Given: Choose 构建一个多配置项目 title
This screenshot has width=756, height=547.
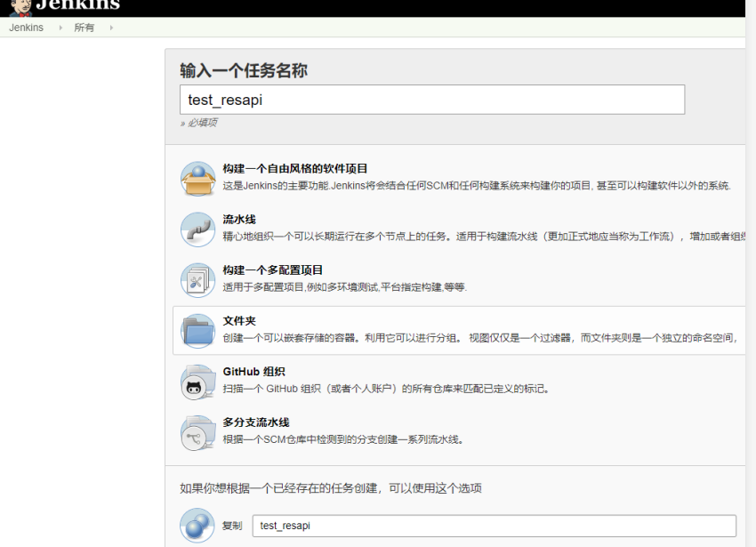Looking at the screenshot, I should click(272, 270).
